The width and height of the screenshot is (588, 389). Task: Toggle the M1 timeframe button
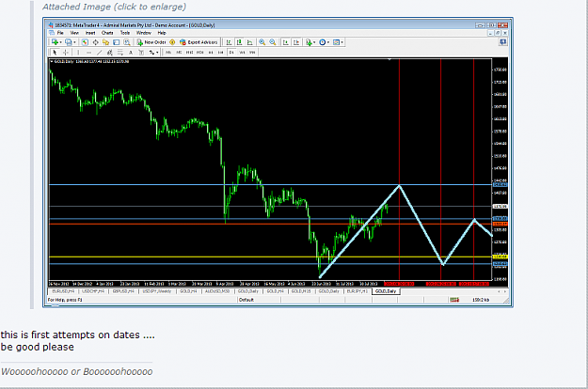click(168, 53)
